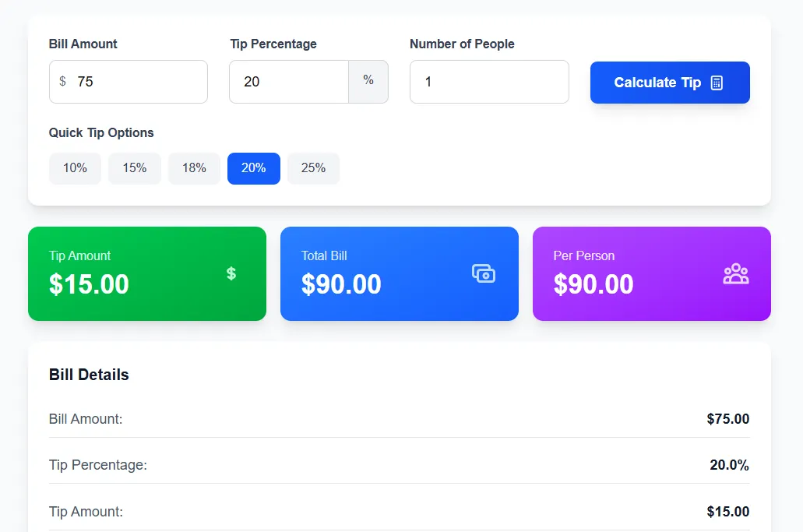
Task: Click the blue Total Bill card
Action: pyautogui.click(x=399, y=273)
